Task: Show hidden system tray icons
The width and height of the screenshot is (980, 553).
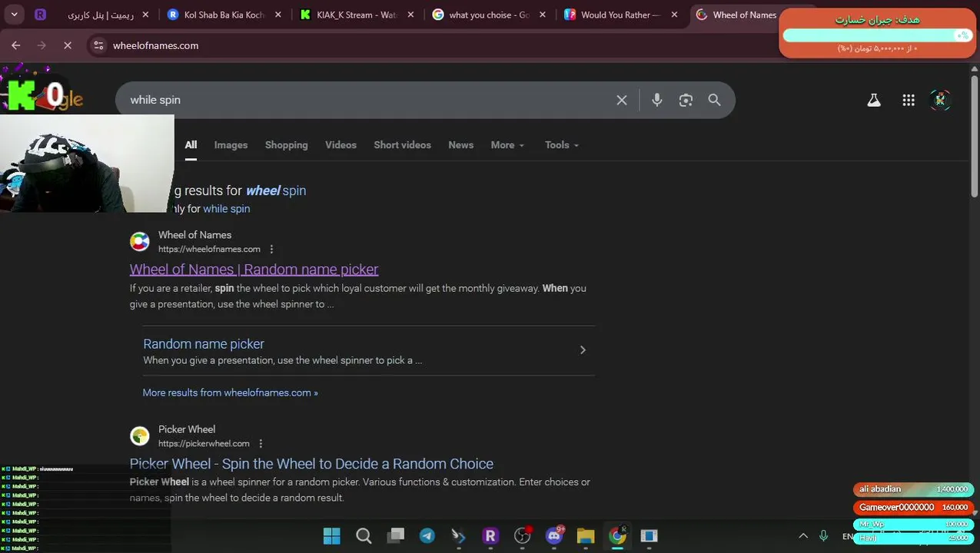Action: [x=803, y=536]
